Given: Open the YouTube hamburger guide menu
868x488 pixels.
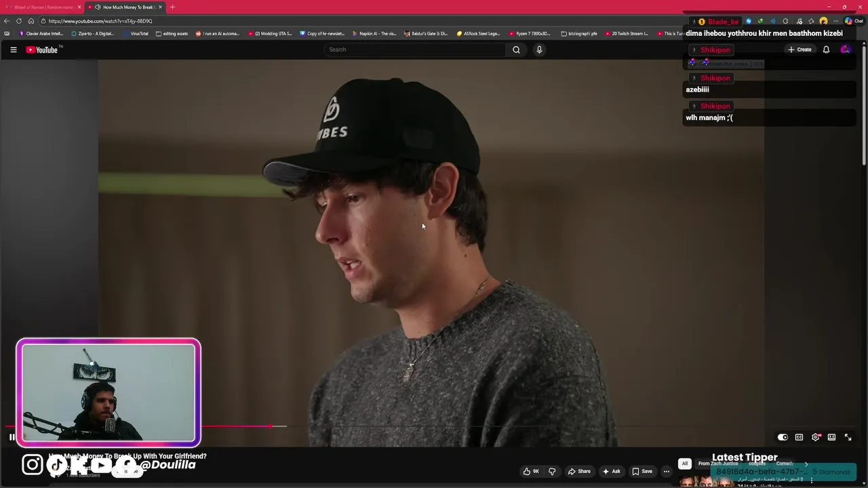Looking at the screenshot, I should coord(13,49).
